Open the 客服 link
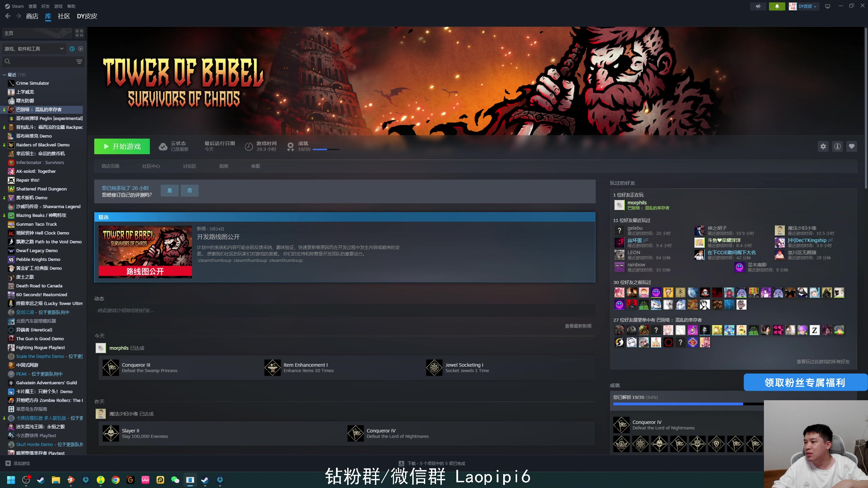Image resolution: width=868 pixels, height=488 pixels. coord(256,166)
